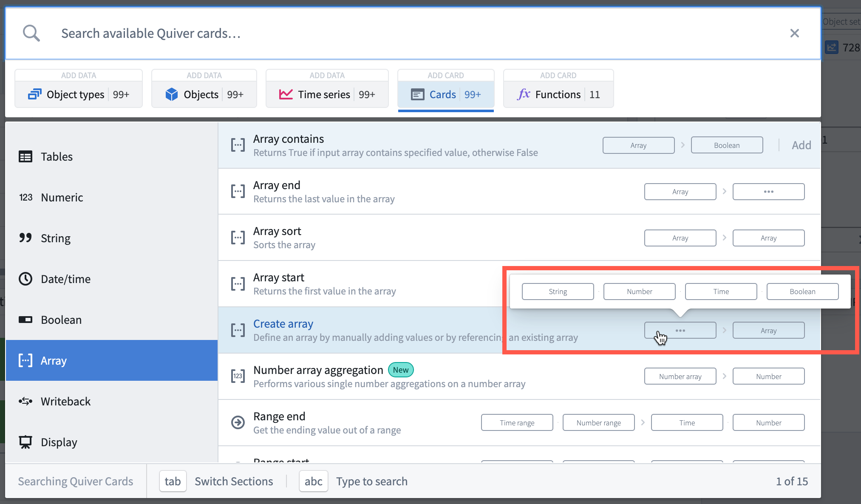Select the Number array aggregation card
This screenshot has height=504, width=861.
coord(519,376)
